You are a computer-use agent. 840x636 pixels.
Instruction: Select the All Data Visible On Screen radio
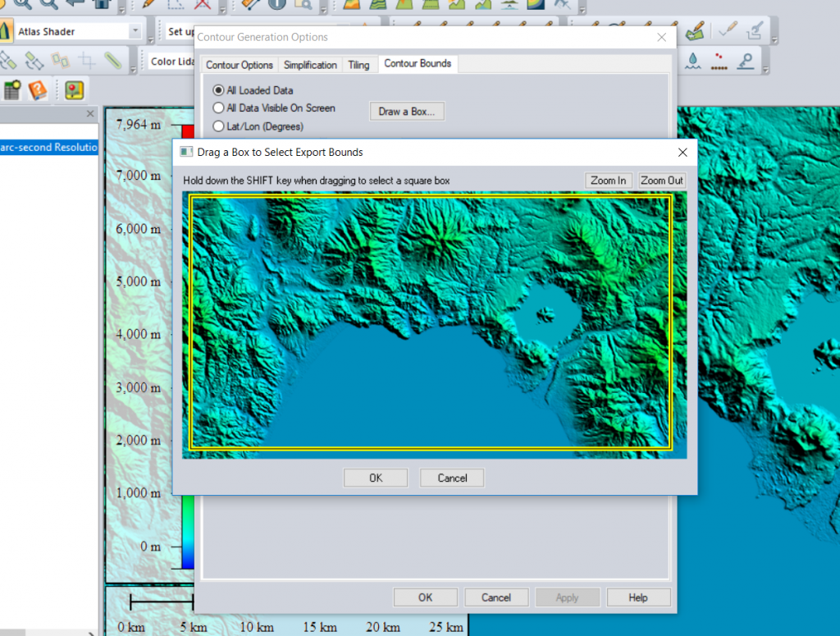tap(218, 108)
